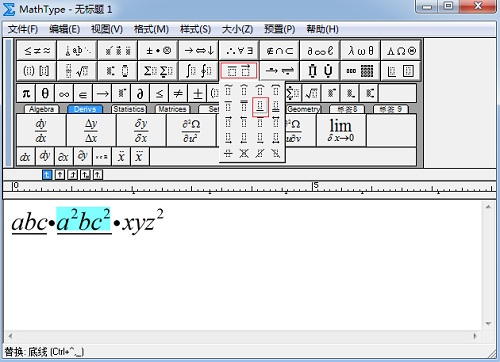Insert the partial derivative symbol in small bar
The height and width of the screenshot is (362, 500).
(140, 94)
